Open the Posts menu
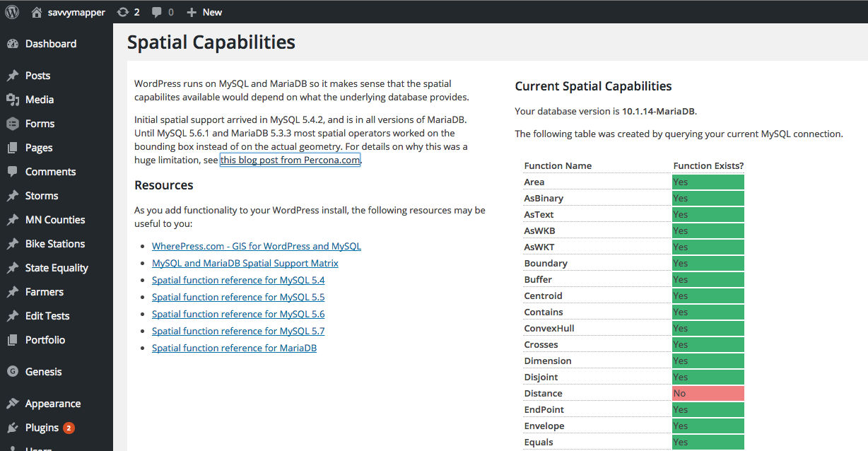 tap(37, 76)
